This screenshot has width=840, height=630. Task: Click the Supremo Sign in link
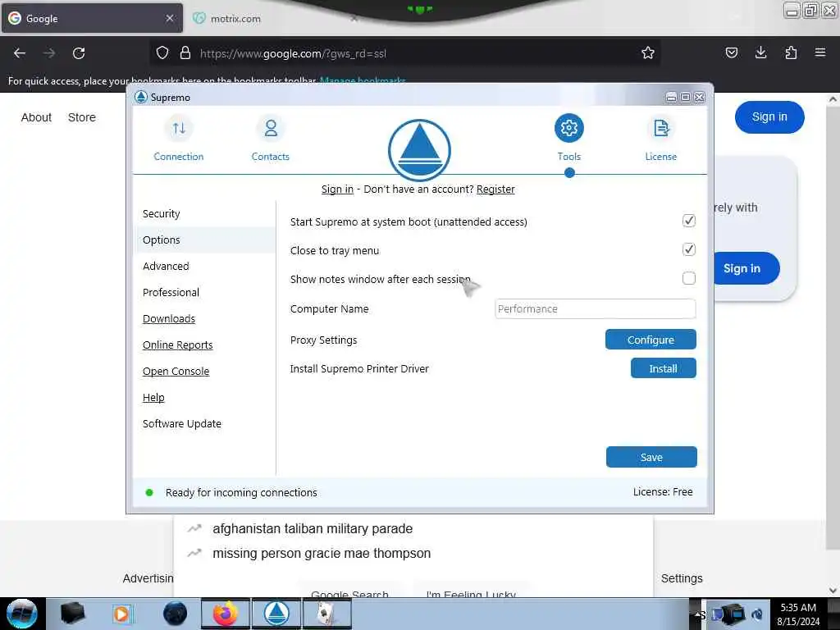point(337,189)
